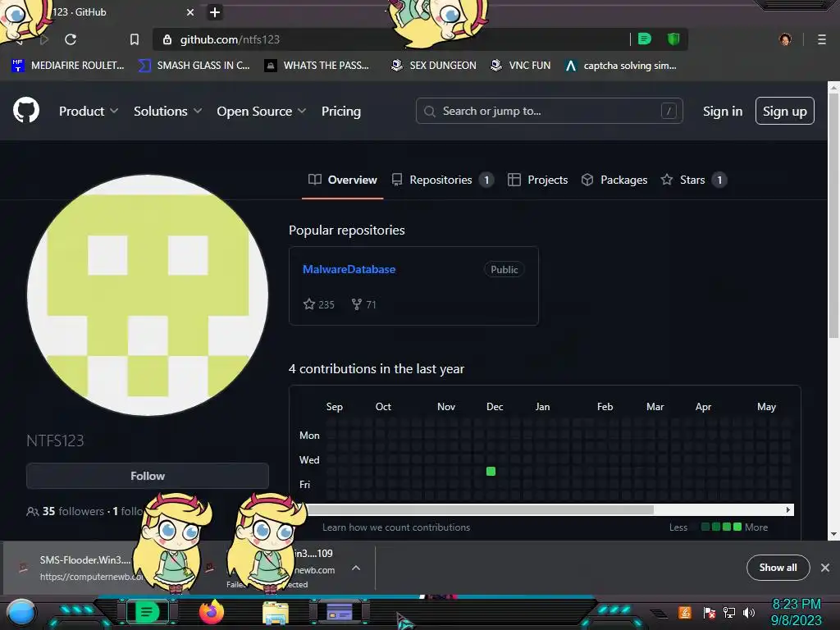Screen dimensions: 840x630
Task: Click the 8:23 PM clock in the tray
Action: (796, 604)
